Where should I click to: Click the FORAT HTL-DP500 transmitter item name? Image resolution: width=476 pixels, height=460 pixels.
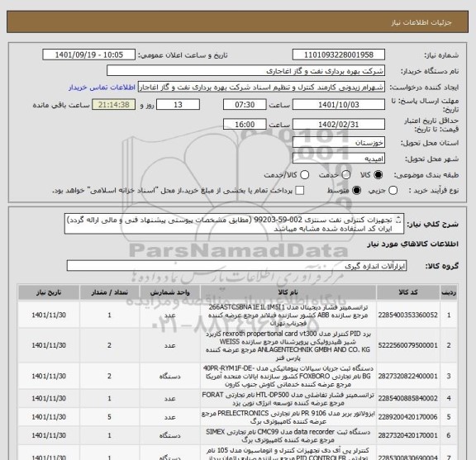click(x=288, y=399)
